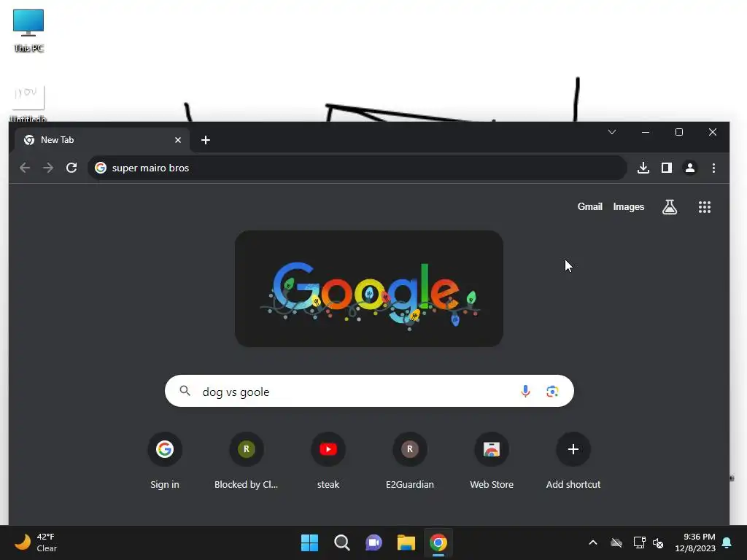Click the Google icon in the address bar
Viewport: 747px width, 560px height.
pyautogui.click(x=101, y=168)
